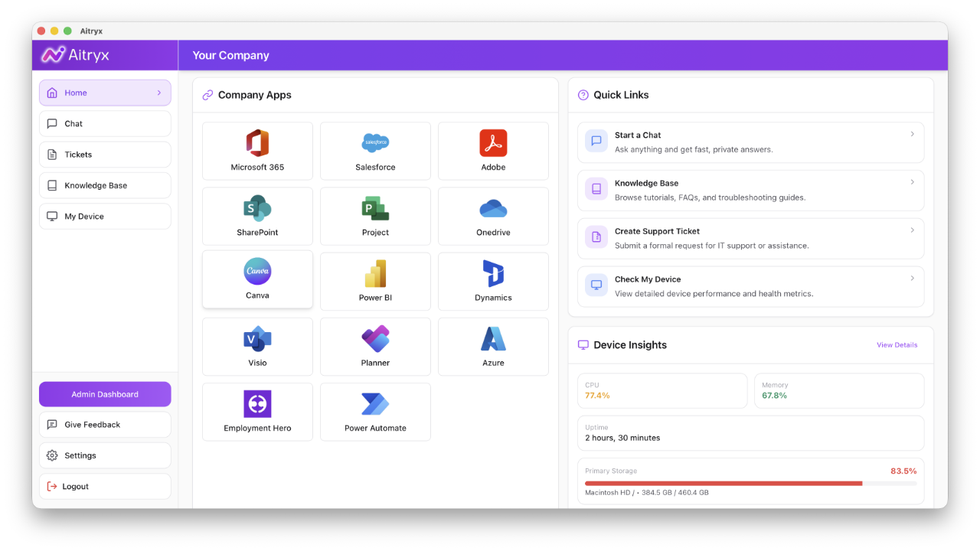Open View Details link in Device Insights

click(897, 345)
